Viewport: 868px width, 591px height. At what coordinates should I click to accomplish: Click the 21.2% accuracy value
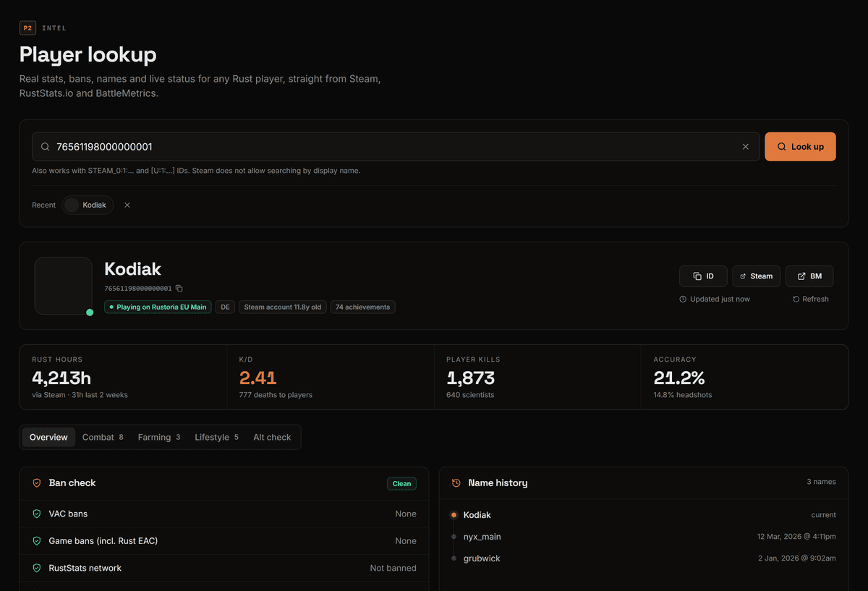(x=679, y=378)
